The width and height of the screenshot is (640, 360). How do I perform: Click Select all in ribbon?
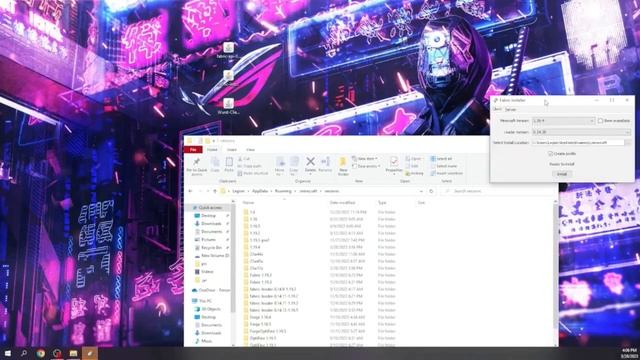point(441,159)
